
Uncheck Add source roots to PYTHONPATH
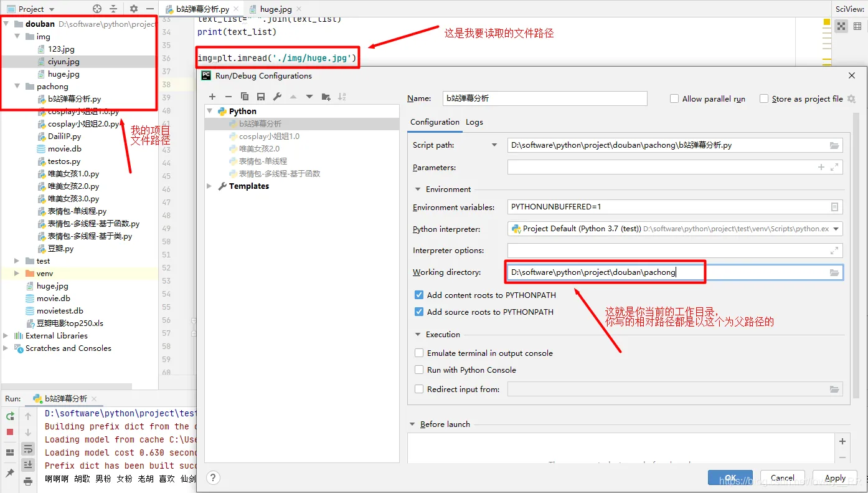(419, 312)
